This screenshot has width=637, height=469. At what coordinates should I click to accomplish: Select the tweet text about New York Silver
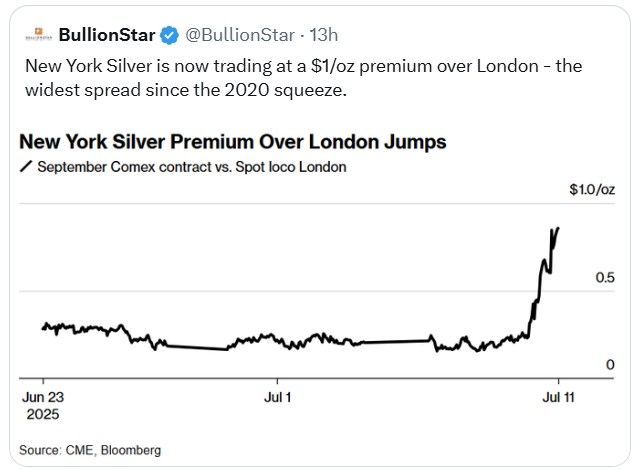[300, 76]
